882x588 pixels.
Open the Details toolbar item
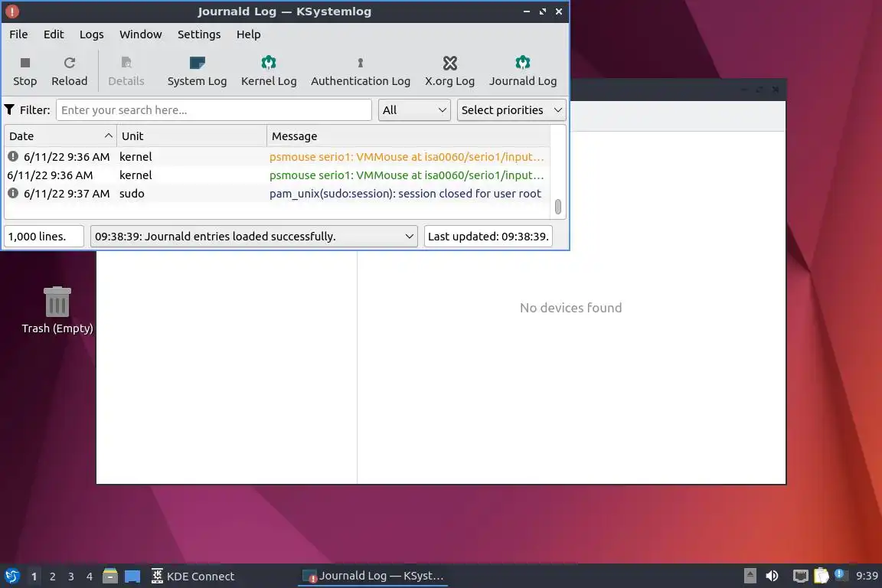pyautogui.click(x=126, y=71)
